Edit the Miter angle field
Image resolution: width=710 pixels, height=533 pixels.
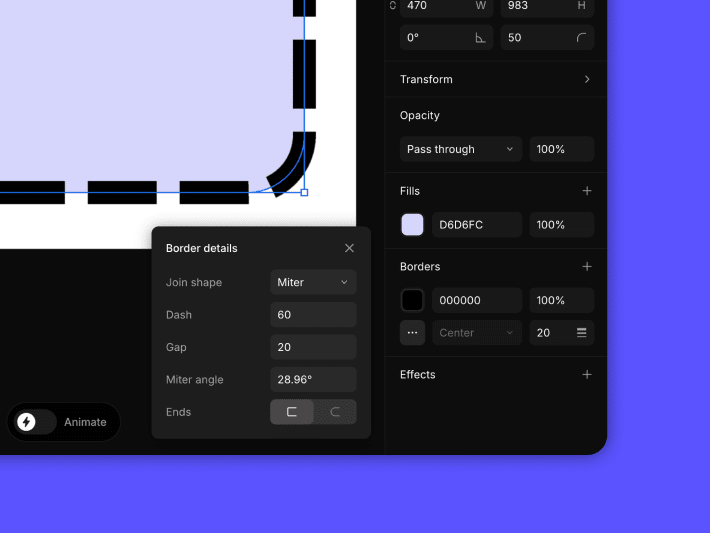coord(313,379)
